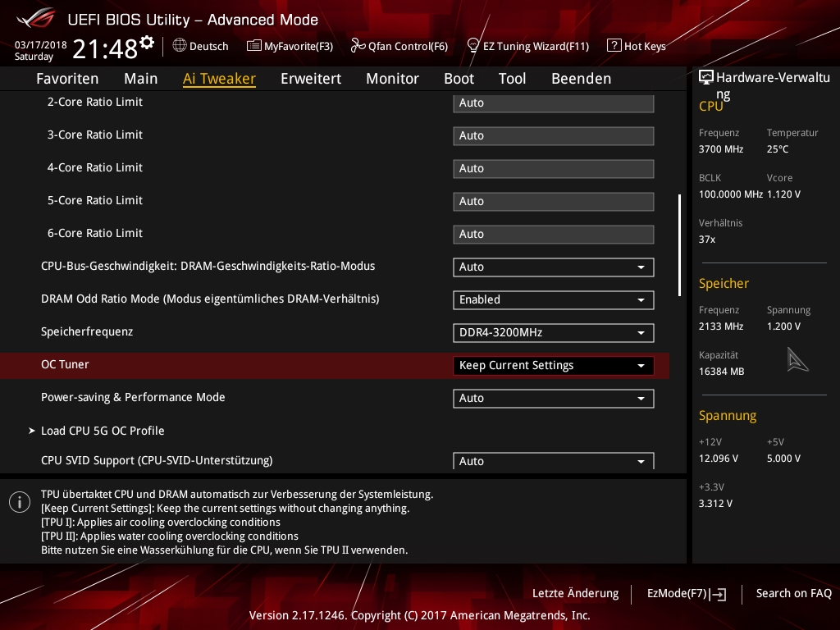Viewport: 840px width, 630px height.
Task: Open Power-saving & Performance Mode dropdown
Action: (553, 399)
